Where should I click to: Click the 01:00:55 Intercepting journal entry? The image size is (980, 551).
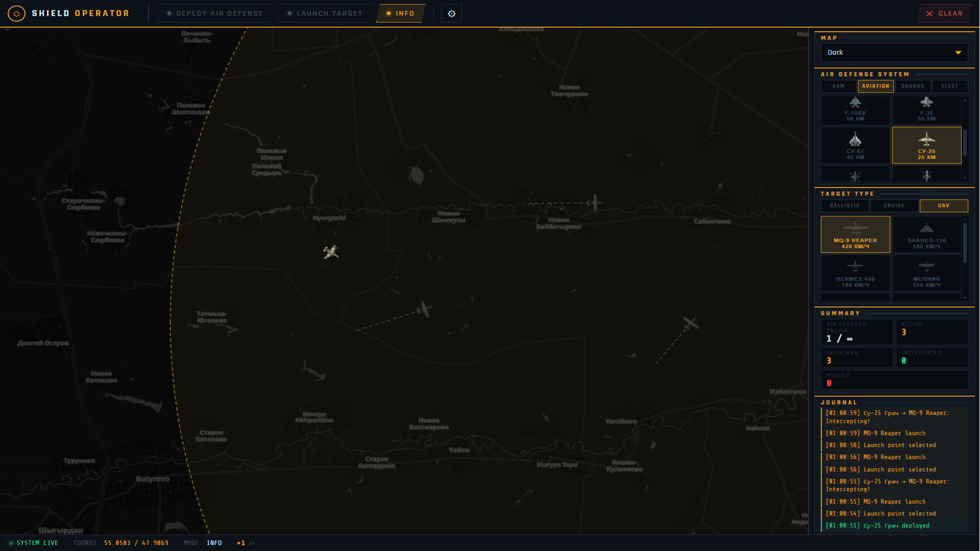[x=894, y=485]
